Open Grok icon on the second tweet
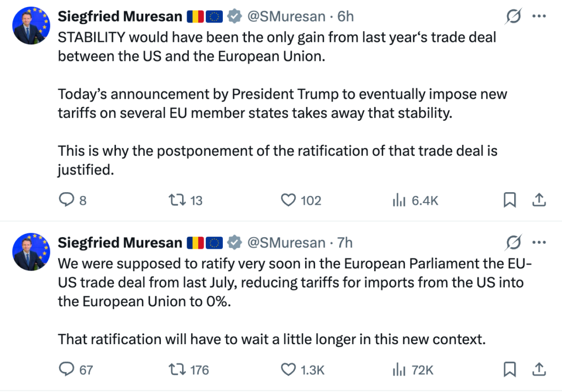 513,242
